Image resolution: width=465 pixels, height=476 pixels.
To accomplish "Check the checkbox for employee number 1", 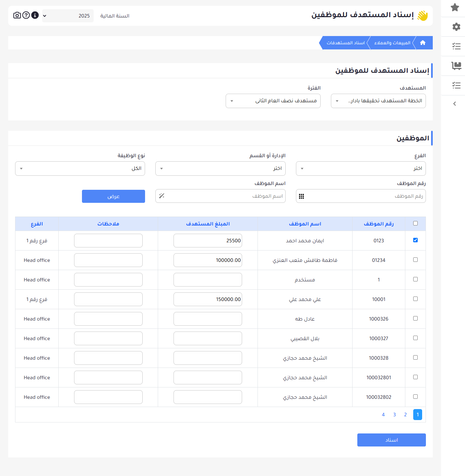I will point(415,279).
